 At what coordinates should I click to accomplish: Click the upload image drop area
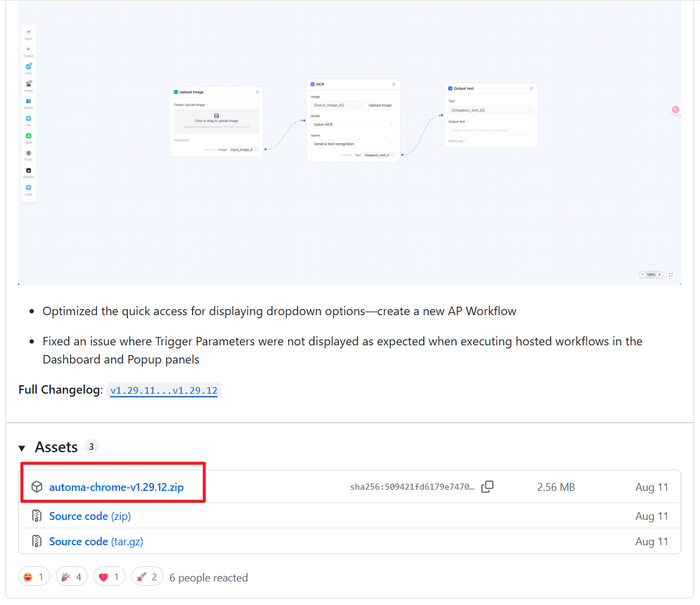click(216, 121)
